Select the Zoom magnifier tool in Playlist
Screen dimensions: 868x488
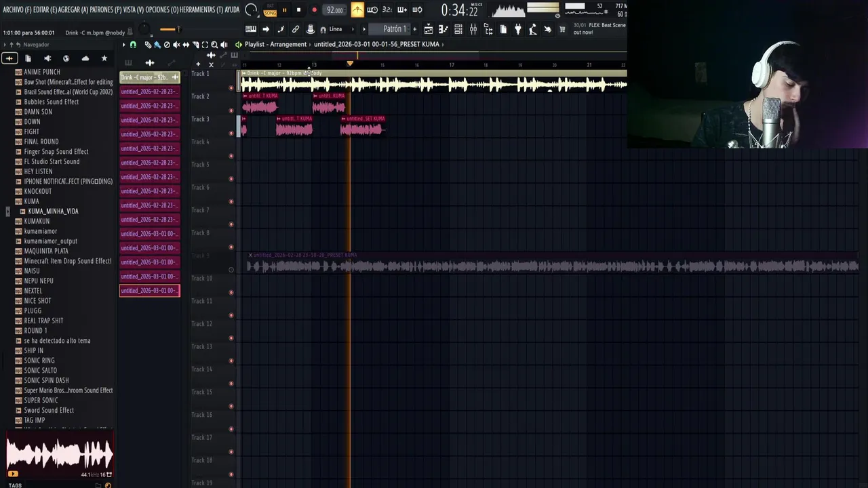(x=214, y=45)
